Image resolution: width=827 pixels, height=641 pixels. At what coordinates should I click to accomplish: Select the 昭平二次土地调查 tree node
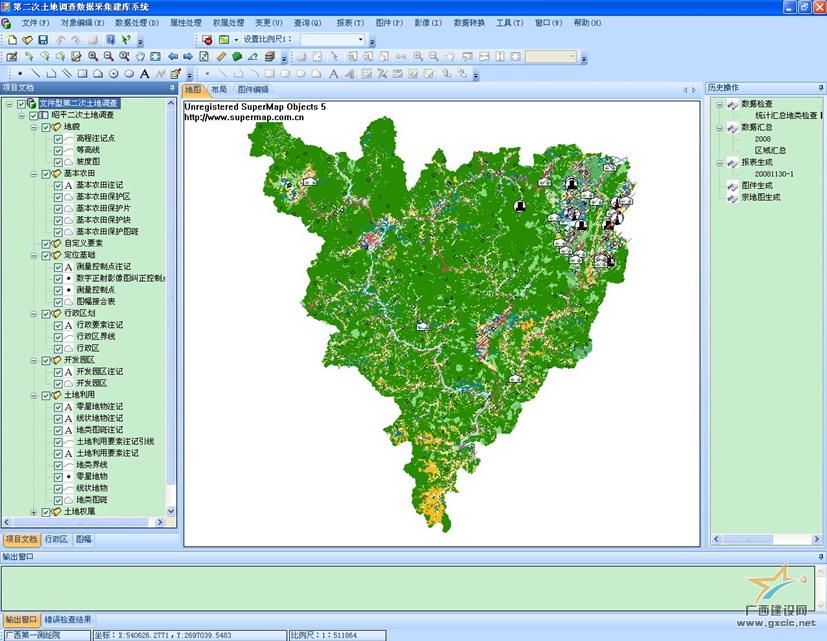(x=83, y=115)
